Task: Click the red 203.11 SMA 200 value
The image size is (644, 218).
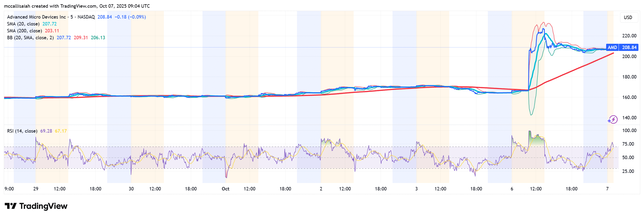Action: [52, 31]
